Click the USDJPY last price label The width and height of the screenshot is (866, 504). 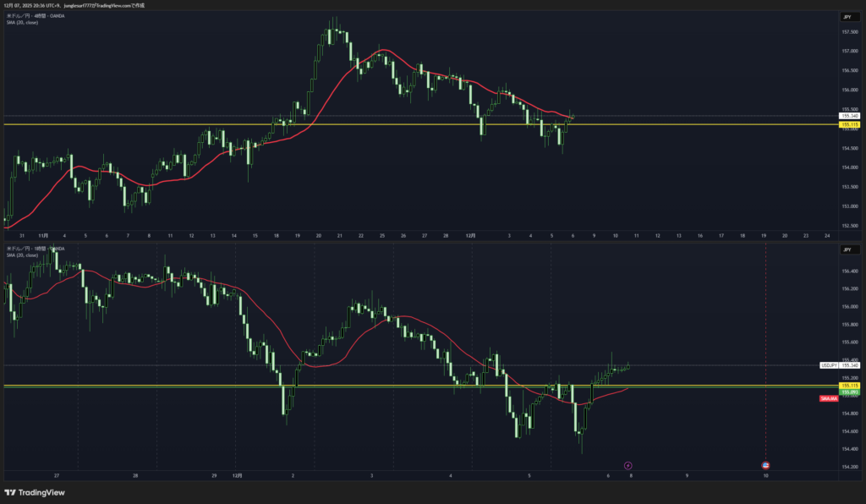829,365
